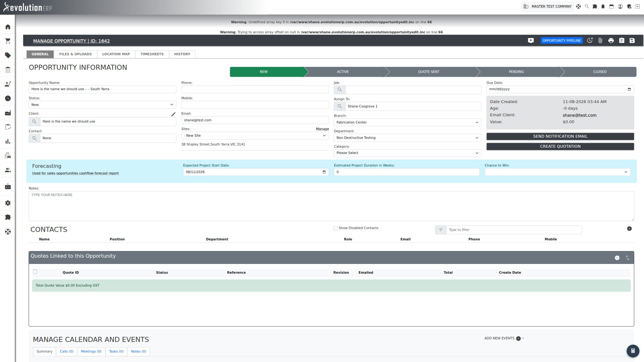Click the paperclip attachment icon
Screen dimensions: 644x362
(x=600, y=41)
